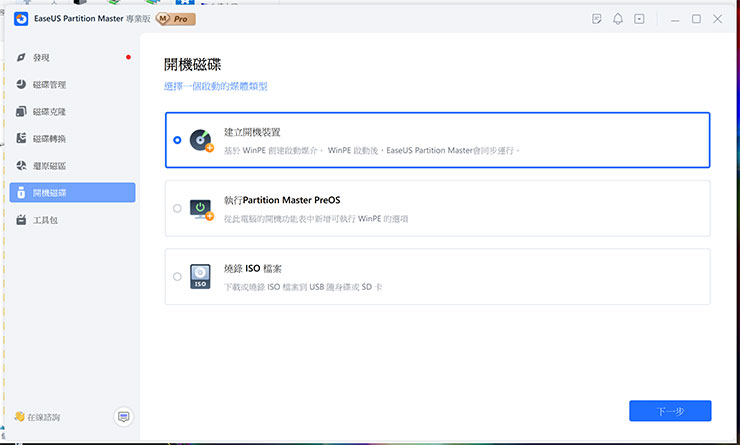Close the EaseUS Partition Master window
Viewport: 740px width, 445px height.
pos(717,19)
